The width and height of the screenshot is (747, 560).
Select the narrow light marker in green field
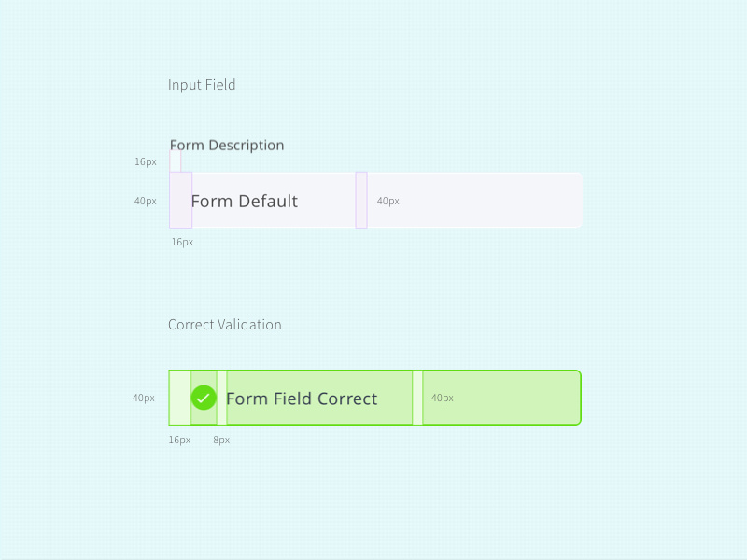[417, 398]
